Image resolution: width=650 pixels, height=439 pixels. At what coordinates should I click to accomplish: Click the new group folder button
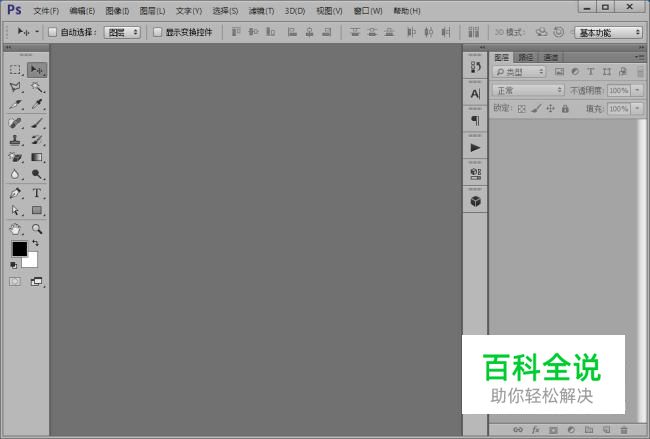589,429
